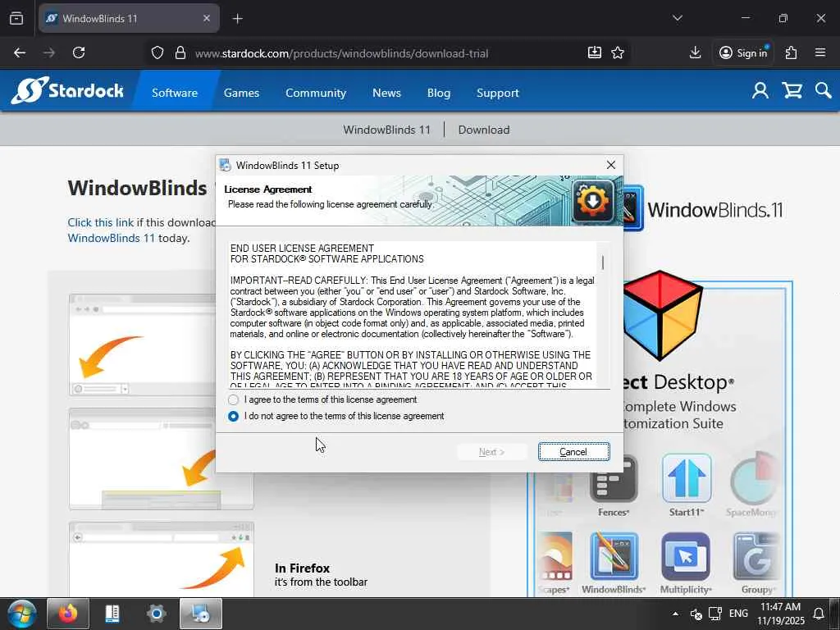Click the Object Desktop cube logo
Screen dimensions: 840x630
point(662,315)
